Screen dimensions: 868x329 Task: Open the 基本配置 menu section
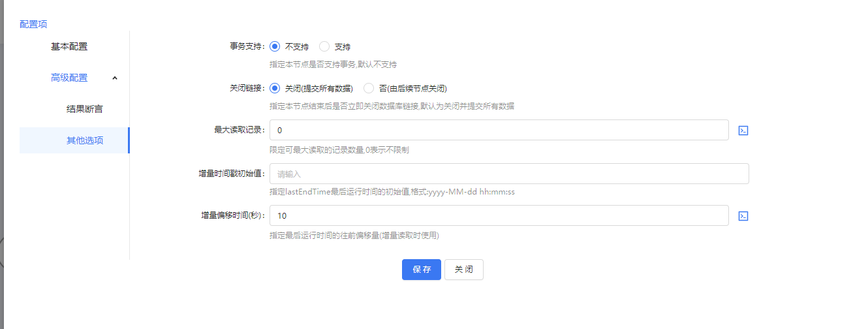tap(69, 46)
